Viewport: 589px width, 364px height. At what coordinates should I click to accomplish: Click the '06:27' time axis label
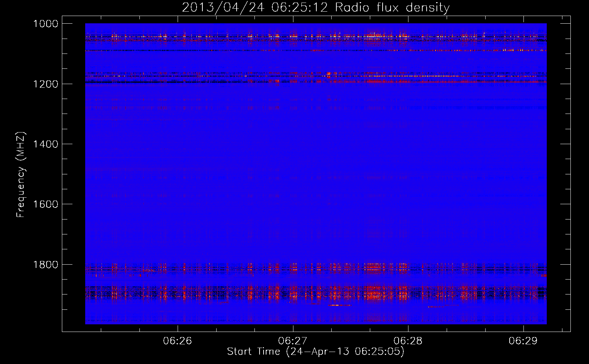tap(293, 341)
